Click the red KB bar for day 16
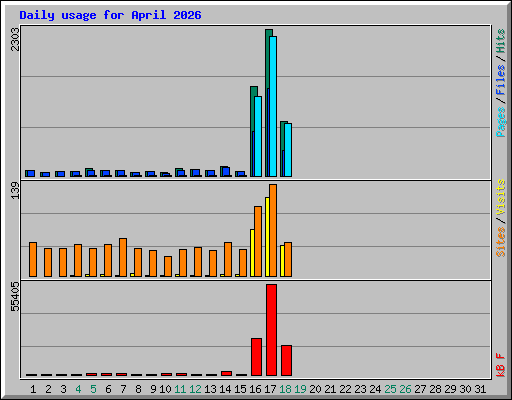The width and height of the screenshot is (512, 400). click(256, 357)
